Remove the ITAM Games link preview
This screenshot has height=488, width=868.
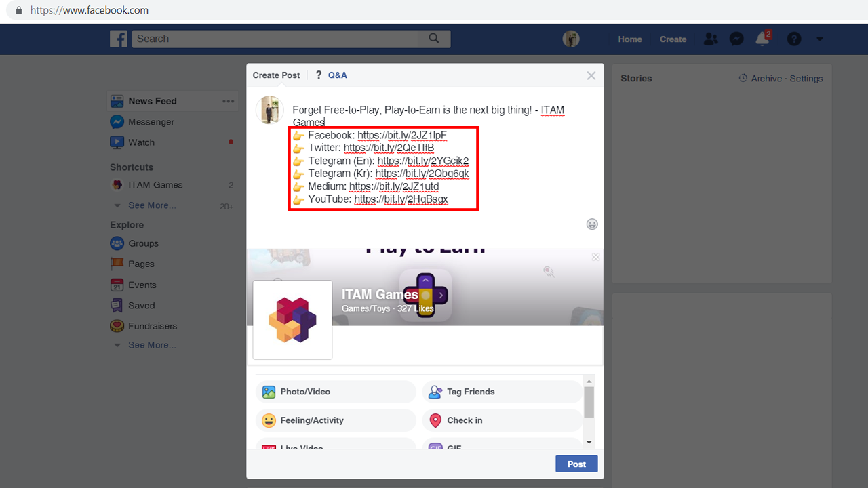pyautogui.click(x=595, y=257)
